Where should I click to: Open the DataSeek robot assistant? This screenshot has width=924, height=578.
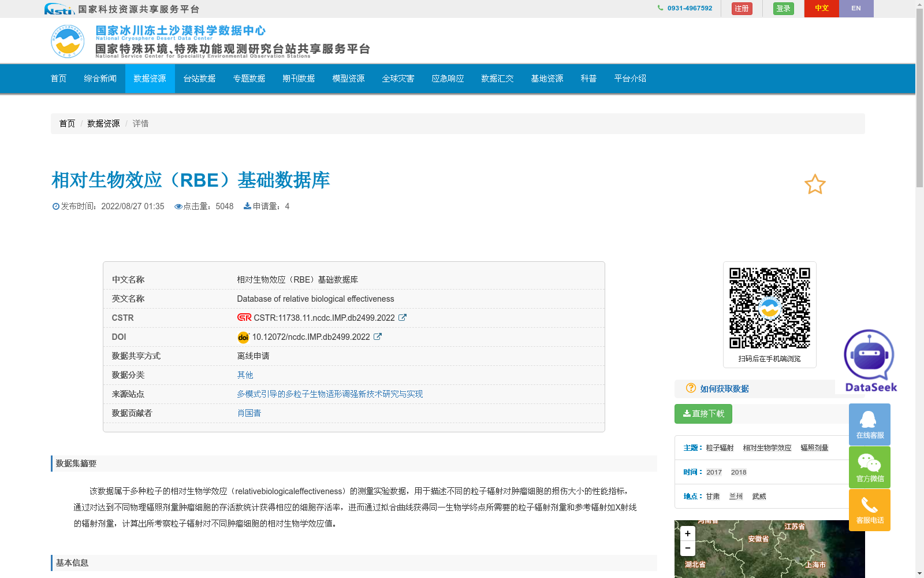[x=870, y=361]
